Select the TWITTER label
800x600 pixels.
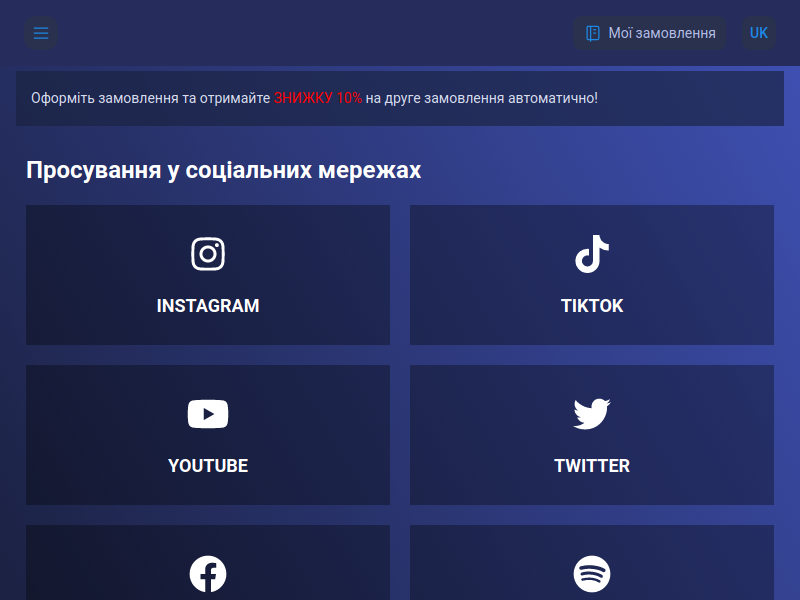pos(592,465)
